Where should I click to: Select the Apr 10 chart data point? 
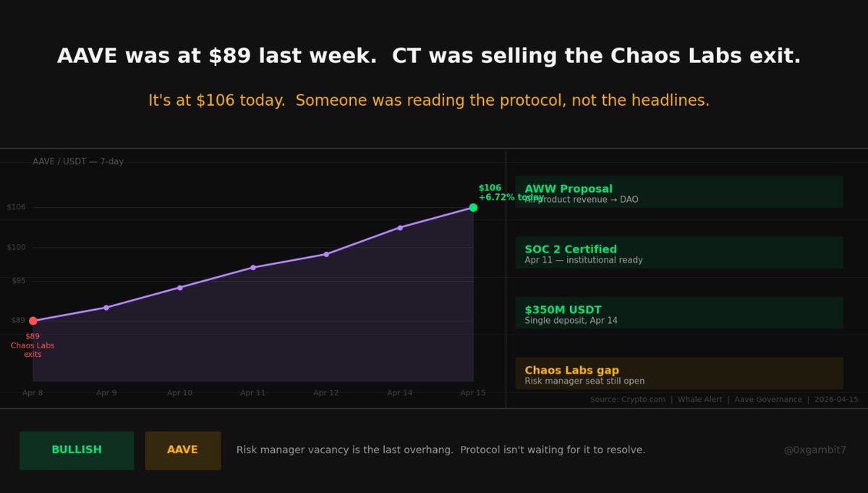coord(180,287)
